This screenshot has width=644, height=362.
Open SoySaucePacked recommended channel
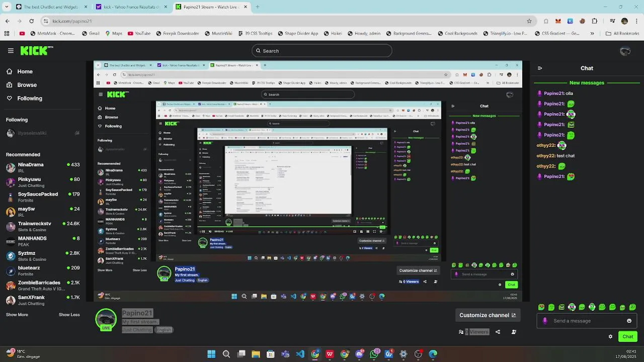point(43,197)
